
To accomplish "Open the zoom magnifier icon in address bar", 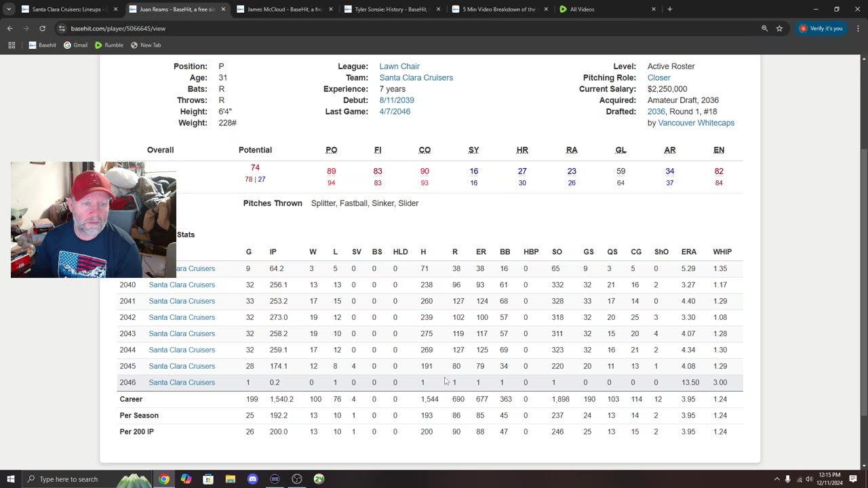I will [764, 28].
